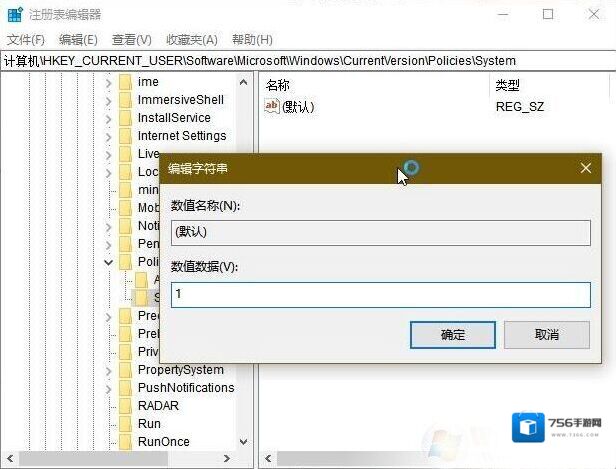The width and height of the screenshot is (616, 469).
Task: Select the Run key label
Action: (x=149, y=424)
